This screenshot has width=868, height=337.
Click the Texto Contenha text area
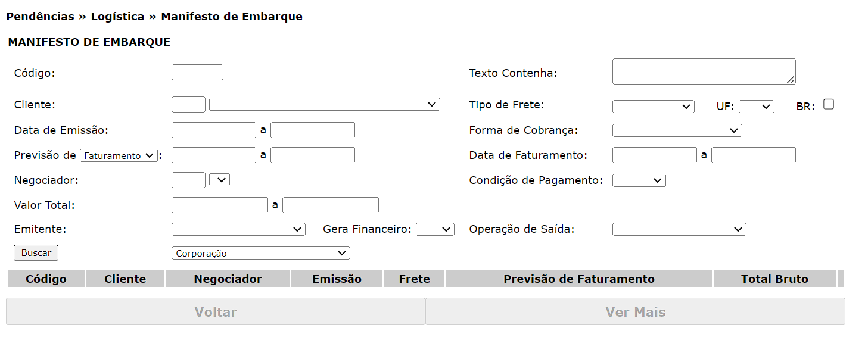click(x=704, y=71)
